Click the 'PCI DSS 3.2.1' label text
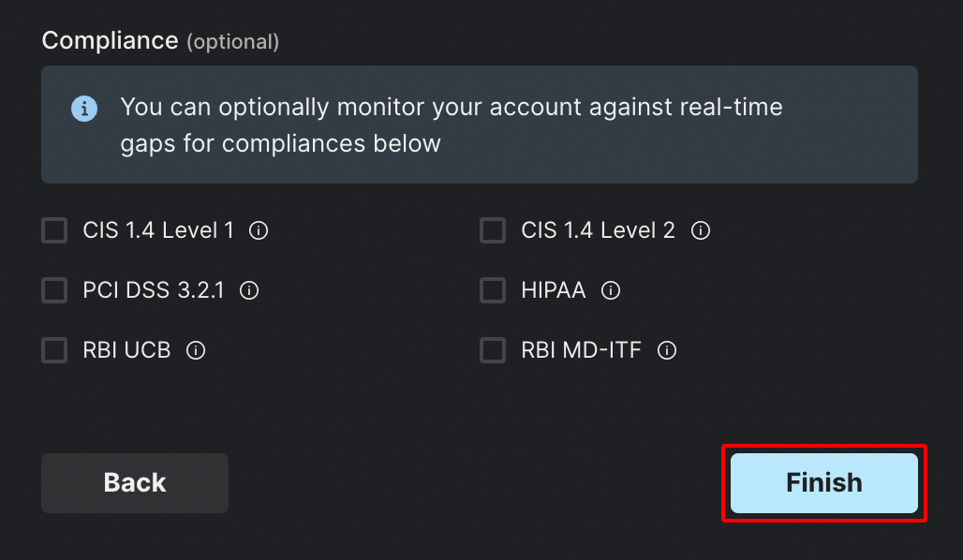Image resolution: width=963 pixels, height=560 pixels. [x=154, y=290]
